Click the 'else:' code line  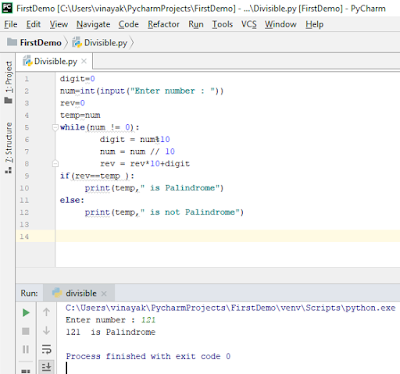coord(72,200)
